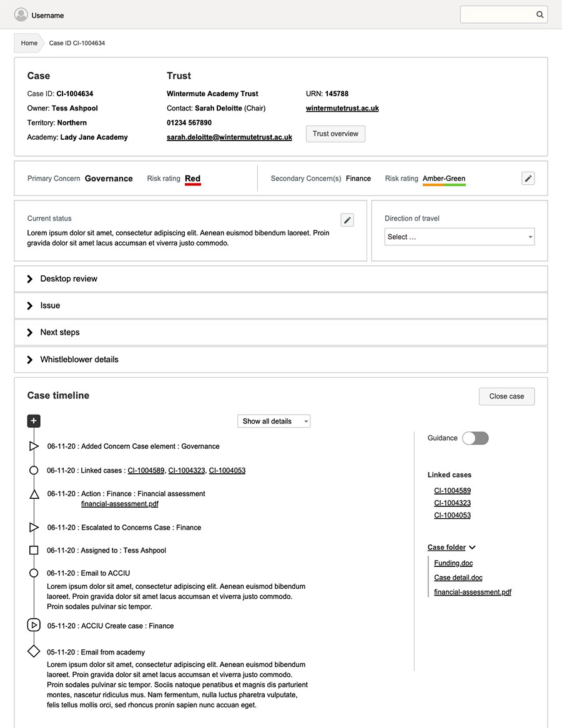This screenshot has height=728, width=562.
Task: Select the Email from academy diamond marker
Action: pyautogui.click(x=33, y=651)
